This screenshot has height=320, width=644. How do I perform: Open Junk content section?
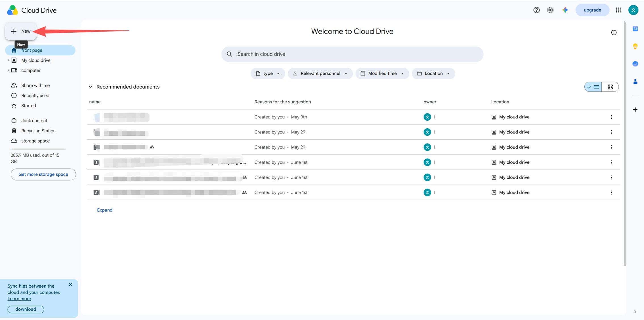[34, 121]
